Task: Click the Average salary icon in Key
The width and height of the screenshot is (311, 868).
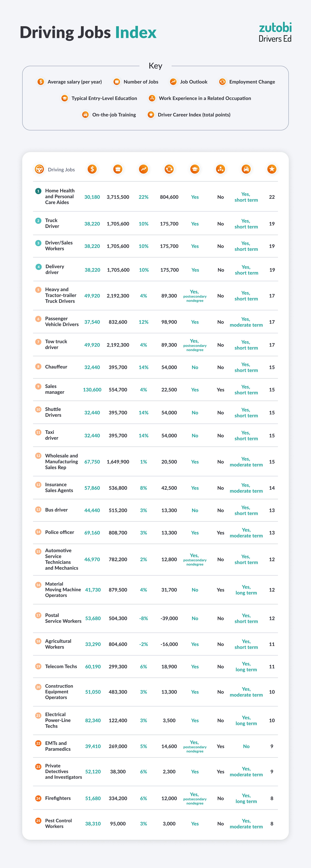Action: point(41,82)
